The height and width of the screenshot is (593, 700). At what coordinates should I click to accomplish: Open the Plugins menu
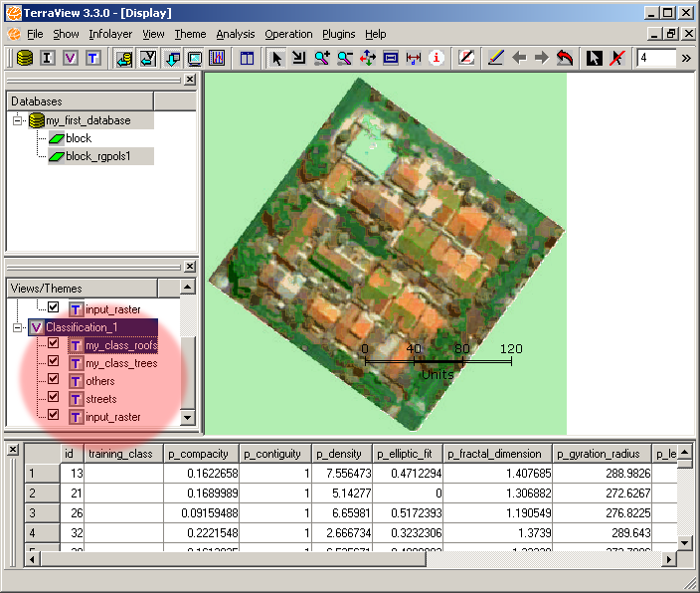(x=338, y=34)
